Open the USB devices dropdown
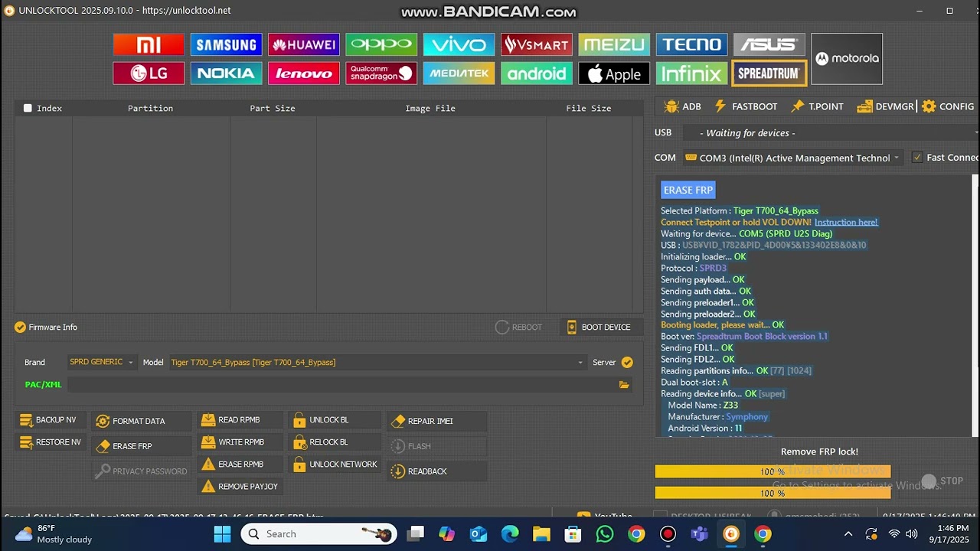980x551 pixels. (831, 133)
